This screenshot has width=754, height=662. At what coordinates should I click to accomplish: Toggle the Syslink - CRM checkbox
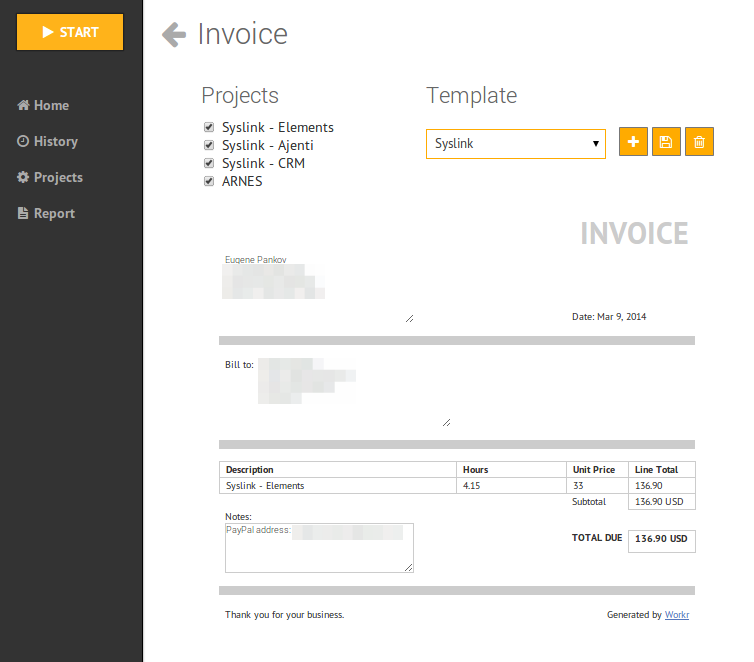click(x=209, y=163)
